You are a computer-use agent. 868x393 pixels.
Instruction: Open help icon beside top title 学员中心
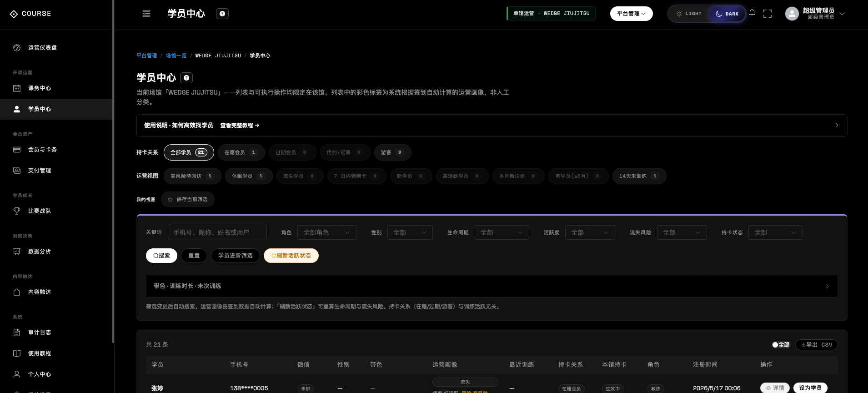[222, 14]
